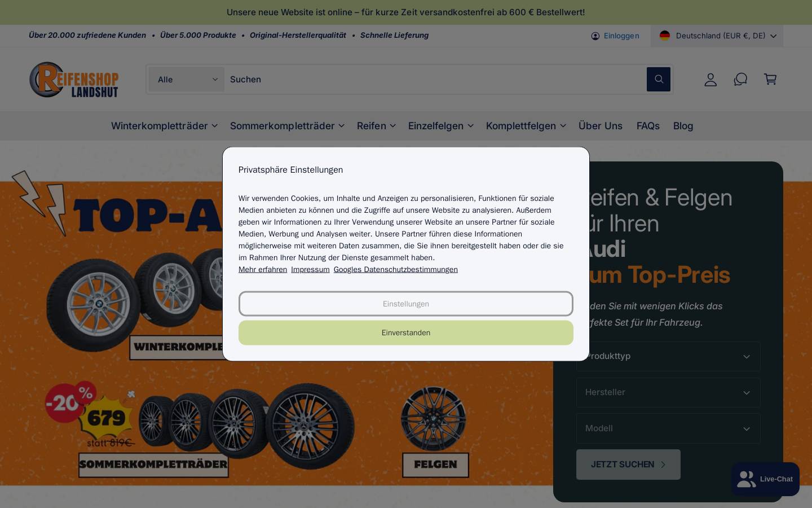Open the Live-Chat widget
This screenshot has width=812, height=508.
765,479
